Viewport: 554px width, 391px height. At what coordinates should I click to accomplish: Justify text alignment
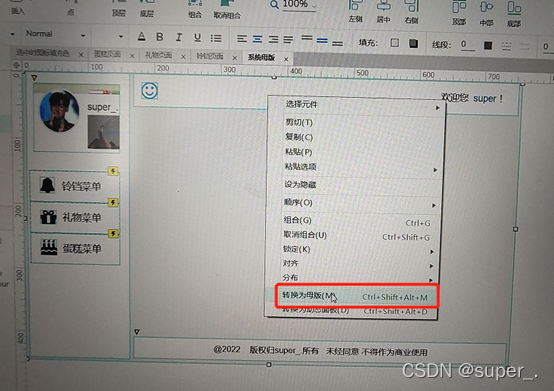(288, 40)
